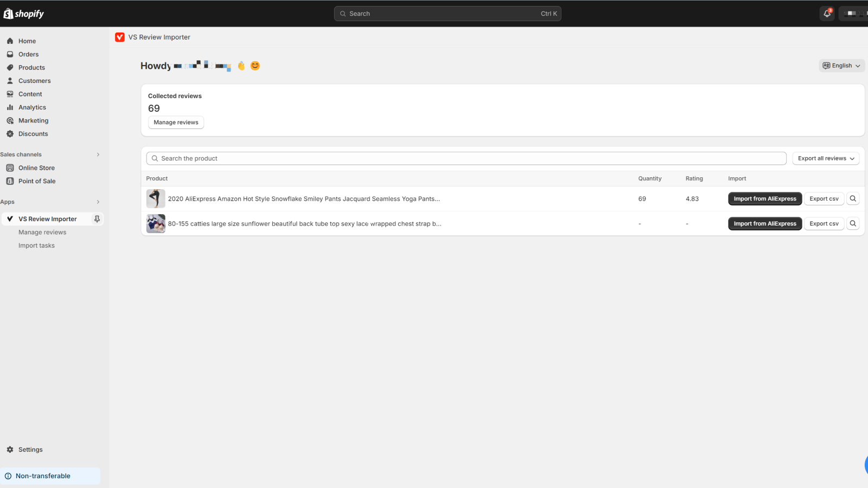Import from AliExpress for sunflower tube top

click(x=765, y=223)
